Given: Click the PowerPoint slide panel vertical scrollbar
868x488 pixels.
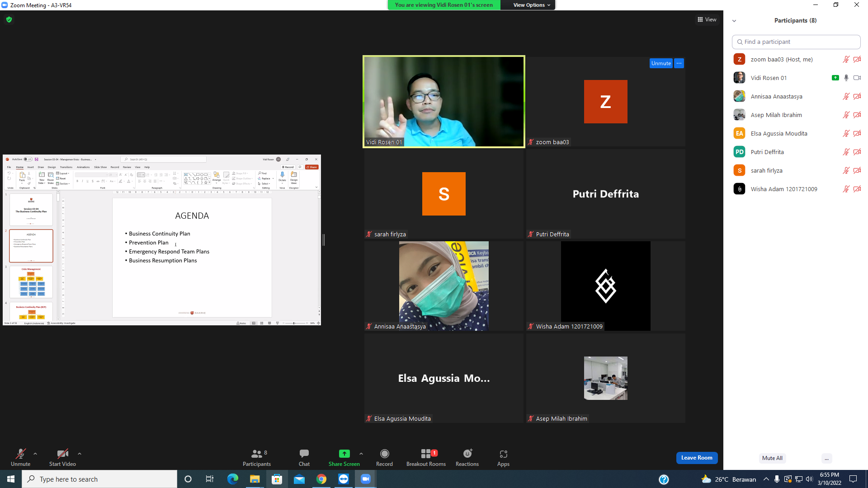Looking at the screenshot, I should click(58, 256).
